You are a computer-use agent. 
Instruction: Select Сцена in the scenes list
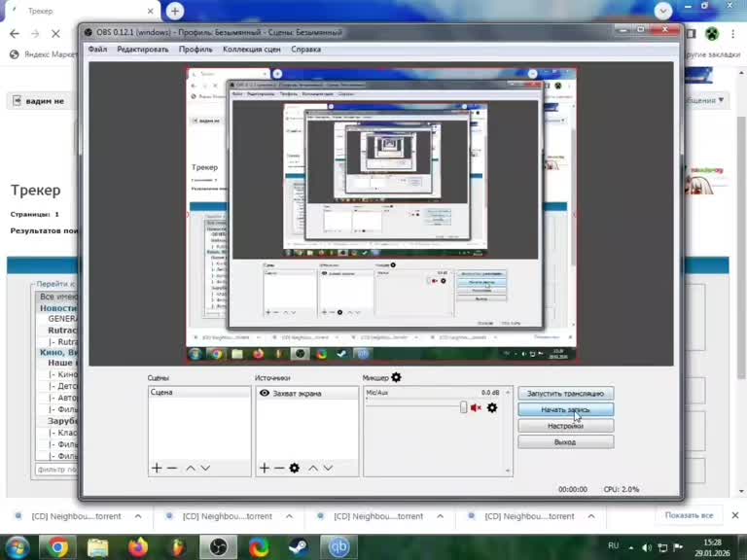[x=199, y=393]
